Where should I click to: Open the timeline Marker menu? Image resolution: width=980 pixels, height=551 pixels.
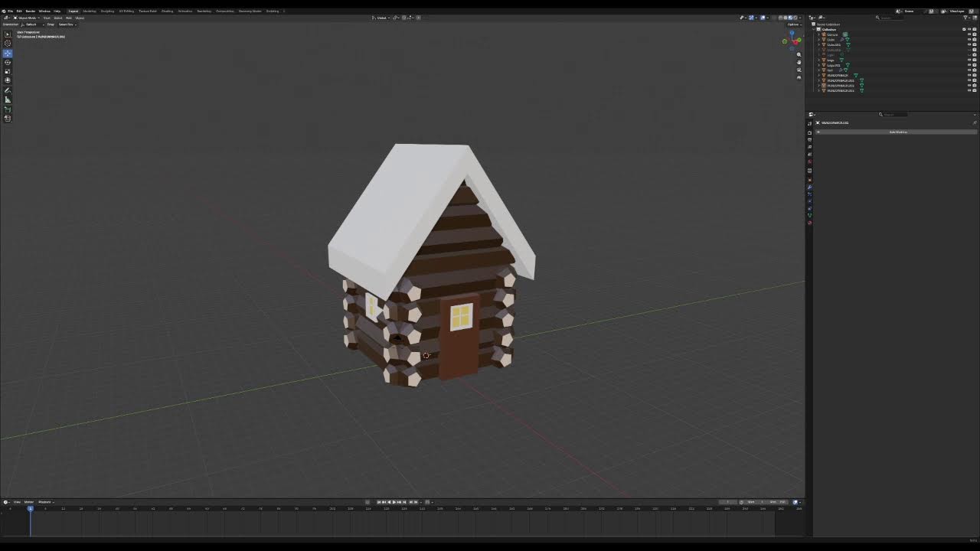click(x=29, y=502)
